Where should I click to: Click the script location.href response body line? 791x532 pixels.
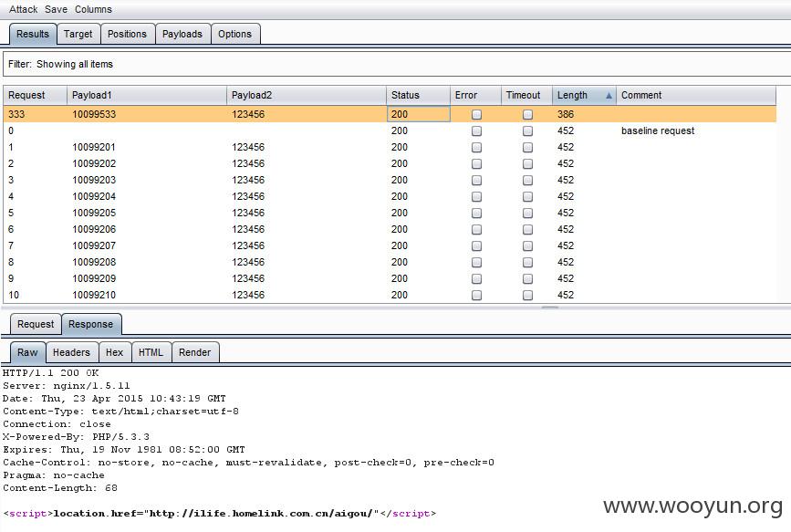tap(220, 514)
